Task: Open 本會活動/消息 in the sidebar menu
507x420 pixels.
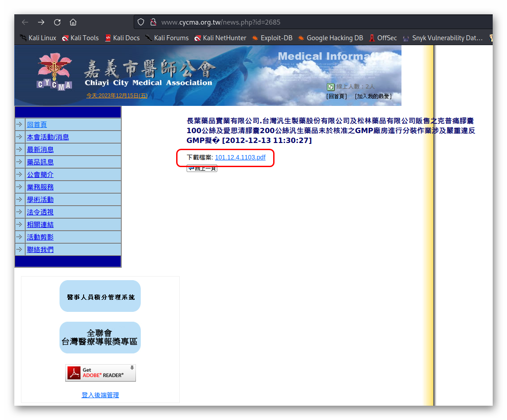Action: 48,137
